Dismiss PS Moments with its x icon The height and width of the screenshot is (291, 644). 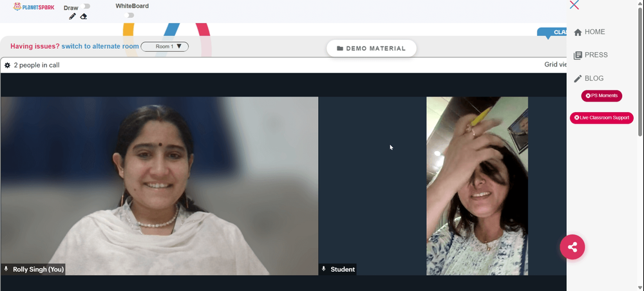tap(588, 96)
